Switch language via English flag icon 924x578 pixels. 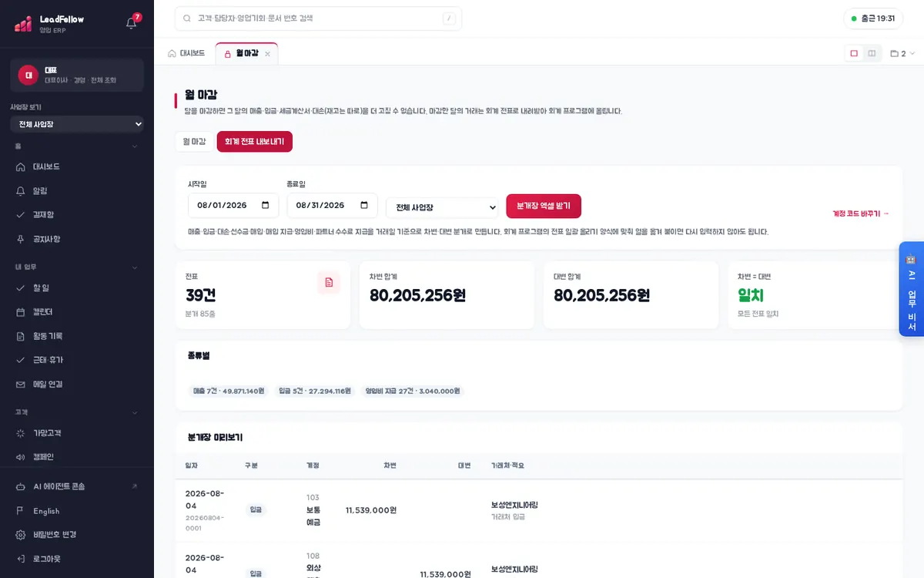[x=21, y=511]
